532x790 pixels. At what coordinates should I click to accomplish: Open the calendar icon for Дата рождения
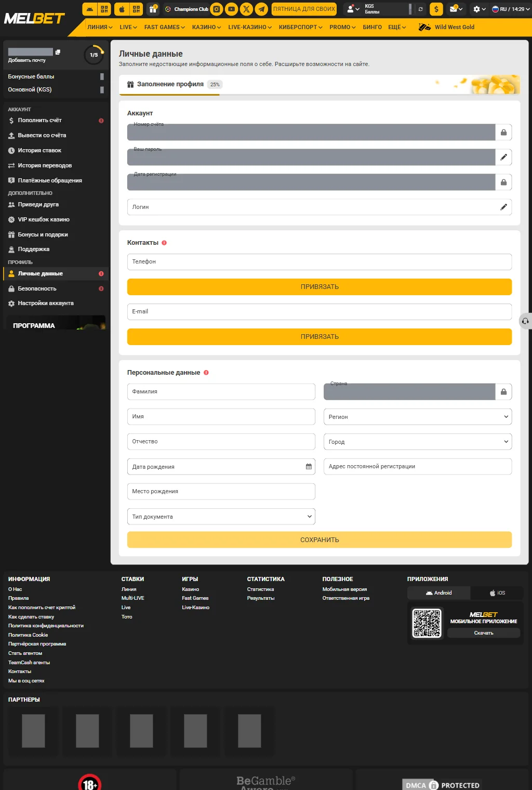click(309, 467)
